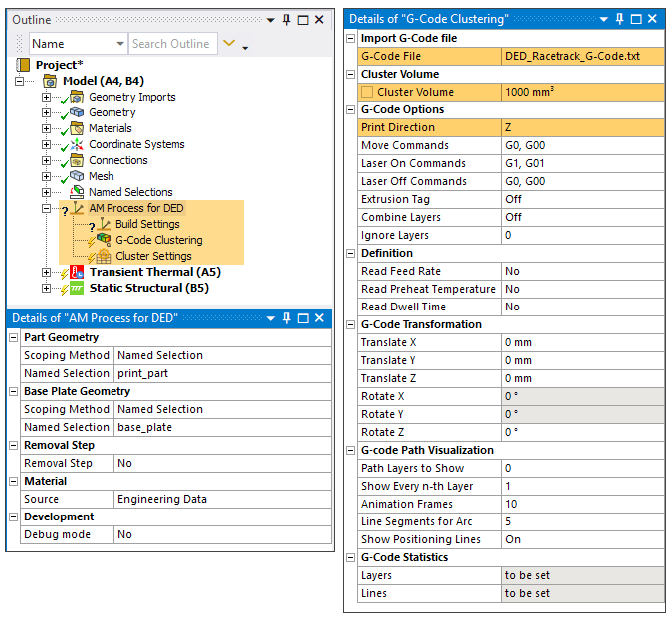Pin the Outline panel
Screen dimensions: 672x619
(x=286, y=20)
